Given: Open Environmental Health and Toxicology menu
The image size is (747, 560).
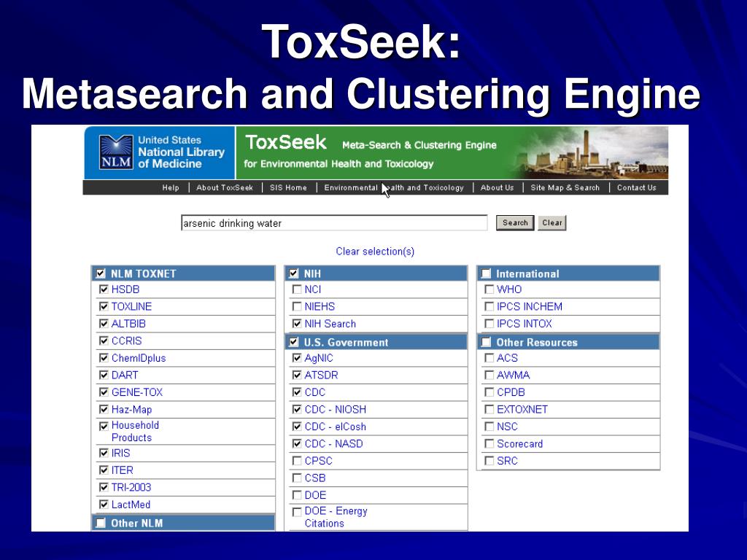Looking at the screenshot, I should tap(394, 187).
